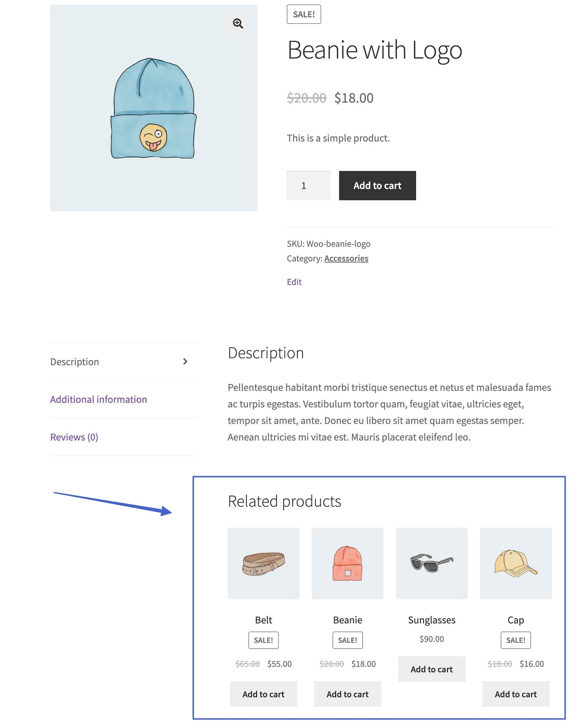Add the Cap to cart

coord(515,694)
